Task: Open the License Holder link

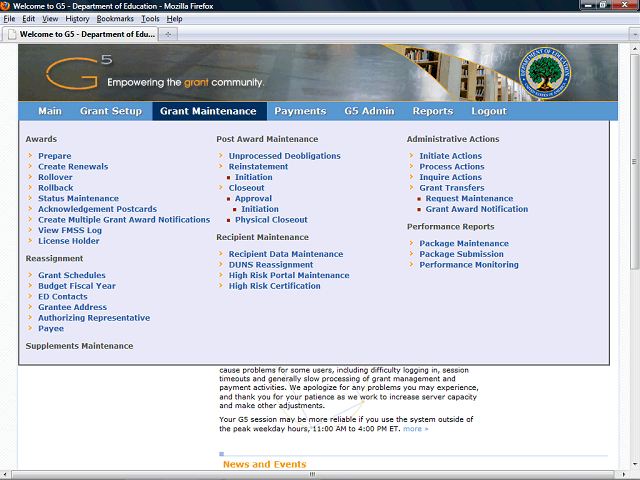Action: click(69, 241)
